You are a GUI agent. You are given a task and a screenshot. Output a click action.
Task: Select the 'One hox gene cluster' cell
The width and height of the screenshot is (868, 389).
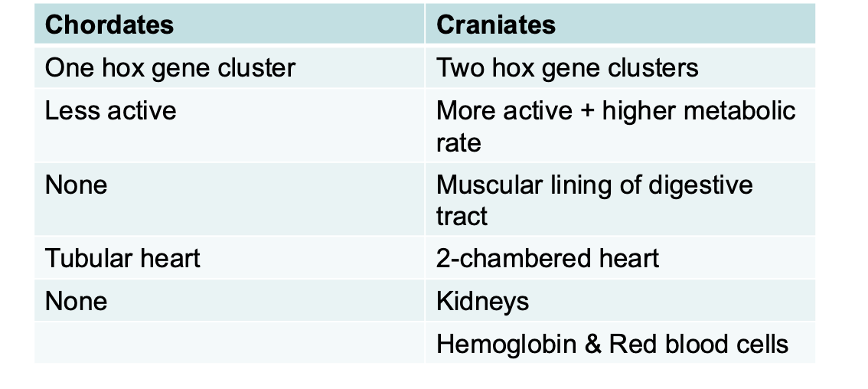coord(170,68)
